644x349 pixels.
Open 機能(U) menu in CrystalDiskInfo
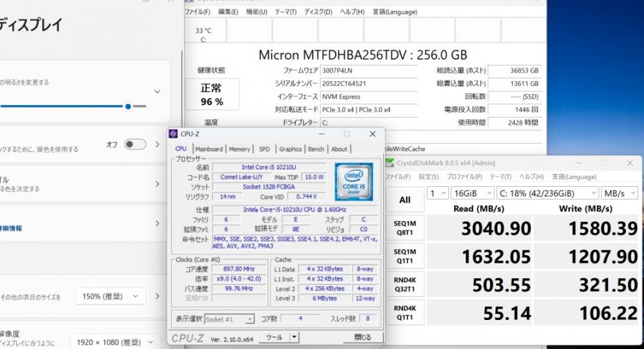point(257,12)
